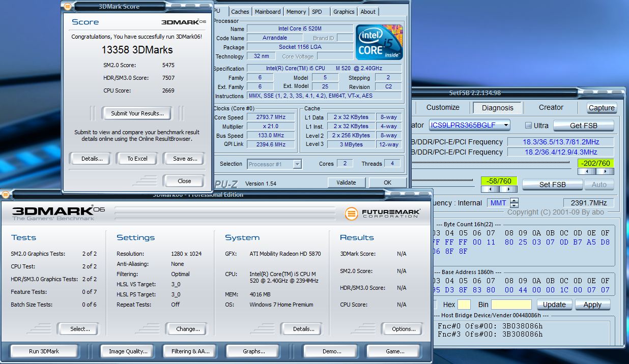The width and height of the screenshot is (629, 364).
Task: Show the Graphics tab in CPU-Z
Action: [344, 11]
